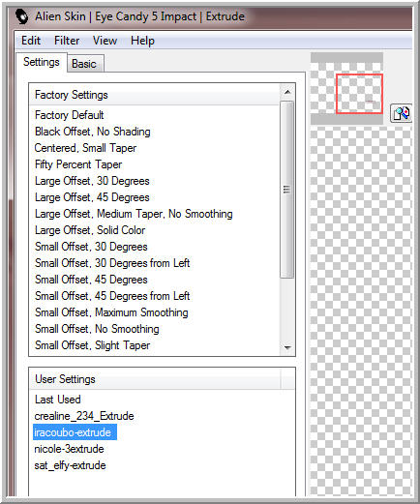Choose Black Offset, No Shading preset
The width and height of the screenshot is (420, 504).
pos(93,132)
